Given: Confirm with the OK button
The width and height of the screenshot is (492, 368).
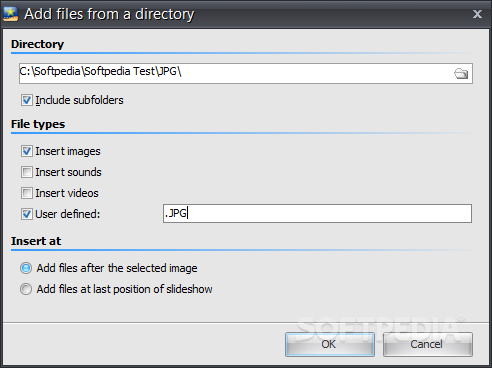Looking at the screenshot, I should (330, 344).
